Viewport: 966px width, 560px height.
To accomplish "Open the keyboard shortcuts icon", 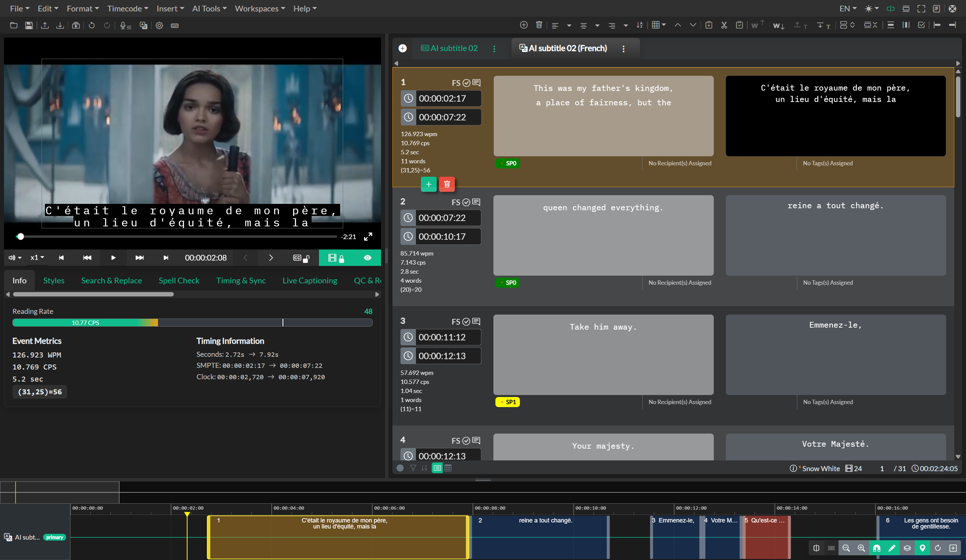I will 175,25.
